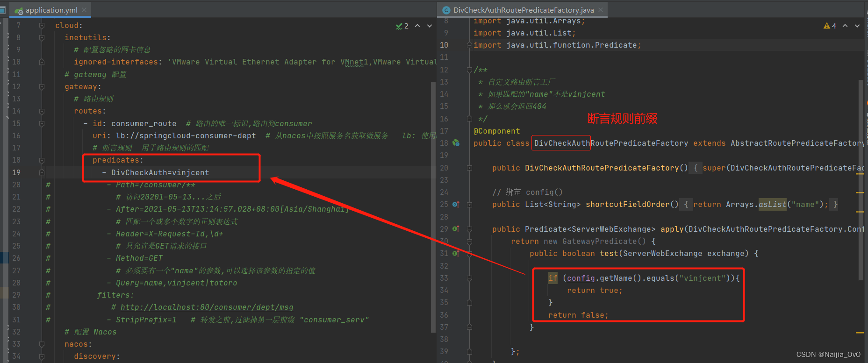The height and width of the screenshot is (363, 868).
Task: Click the top yellow warning stripe mark in Java editor
Action: (860, 174)
